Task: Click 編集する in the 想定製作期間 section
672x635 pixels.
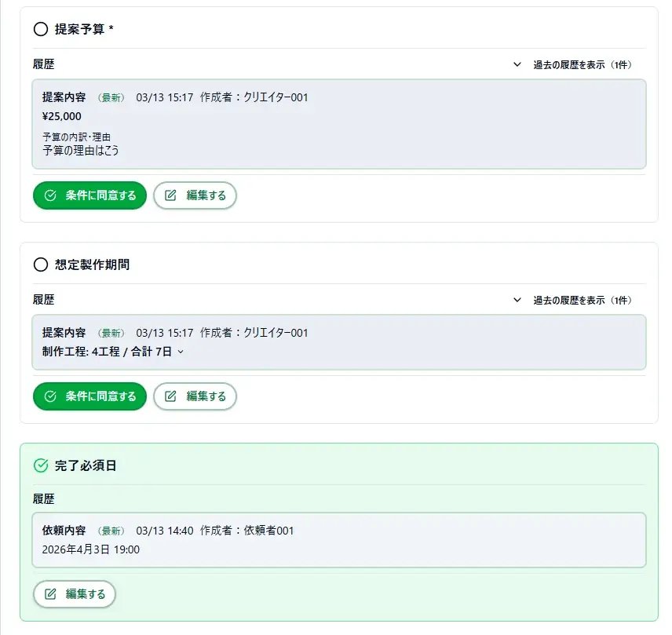Action: point(206,396)
